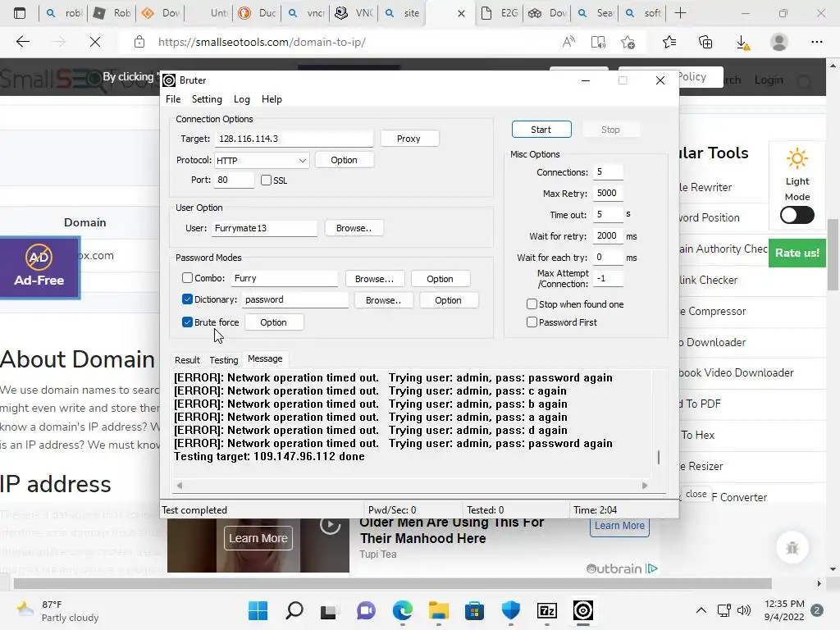Open the Help menu in Bruter
The width and height of the screenshot is (840, 630).
(272, 99)
